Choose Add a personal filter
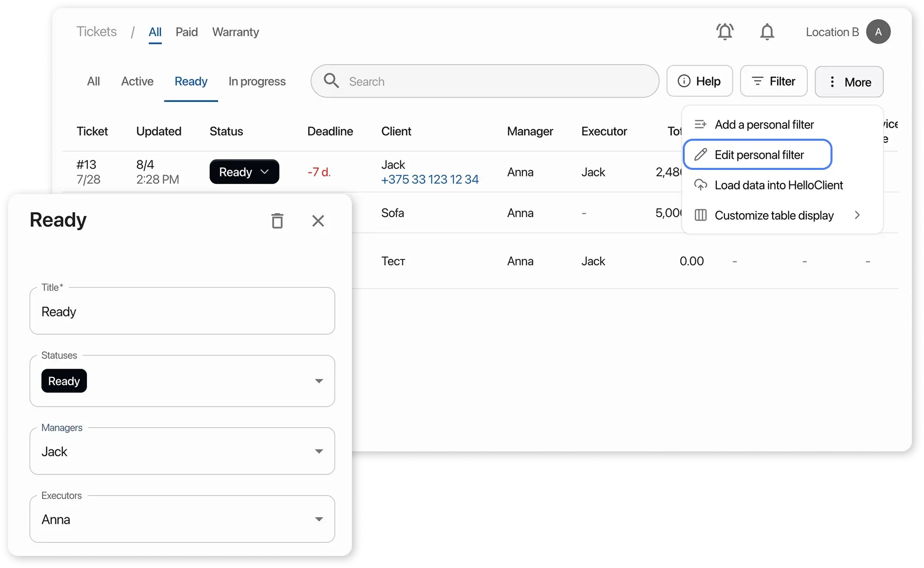This screenshot has width=924, height=568. (x=763, y=125)
